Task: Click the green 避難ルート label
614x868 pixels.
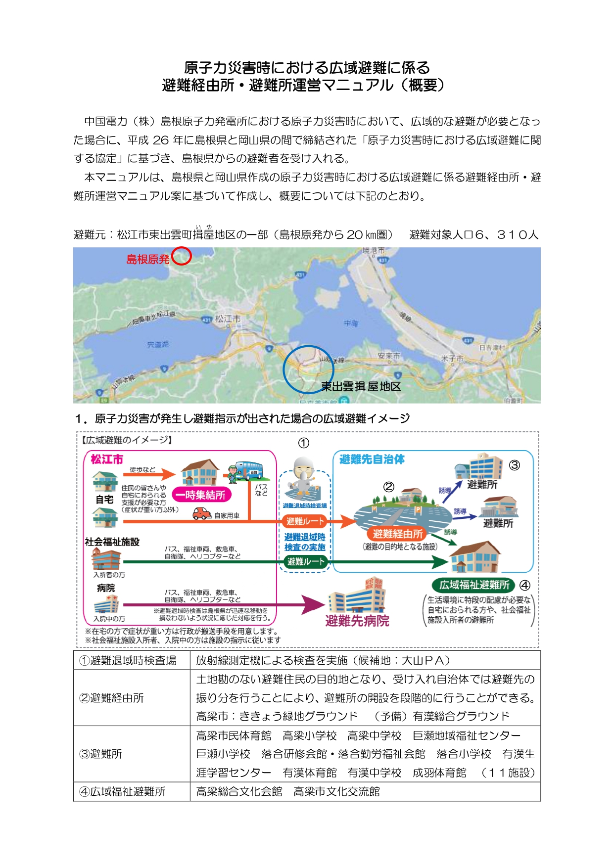Action: click(305, 561)
